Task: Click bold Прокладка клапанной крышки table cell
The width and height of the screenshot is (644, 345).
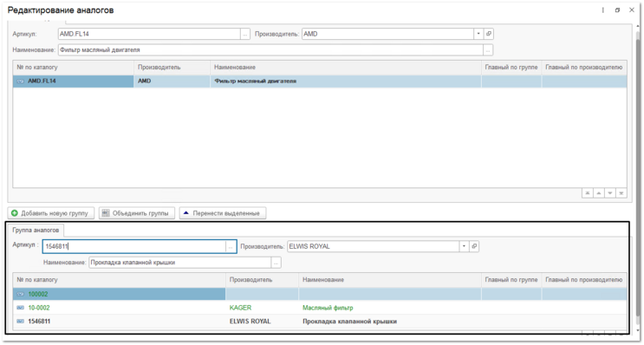Action: (390, 322)
